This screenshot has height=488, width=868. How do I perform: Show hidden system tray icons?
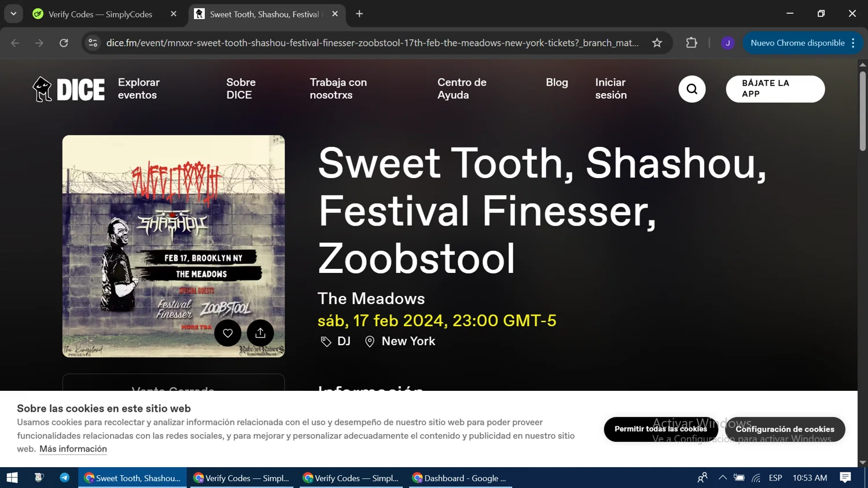tap(723, 478)
